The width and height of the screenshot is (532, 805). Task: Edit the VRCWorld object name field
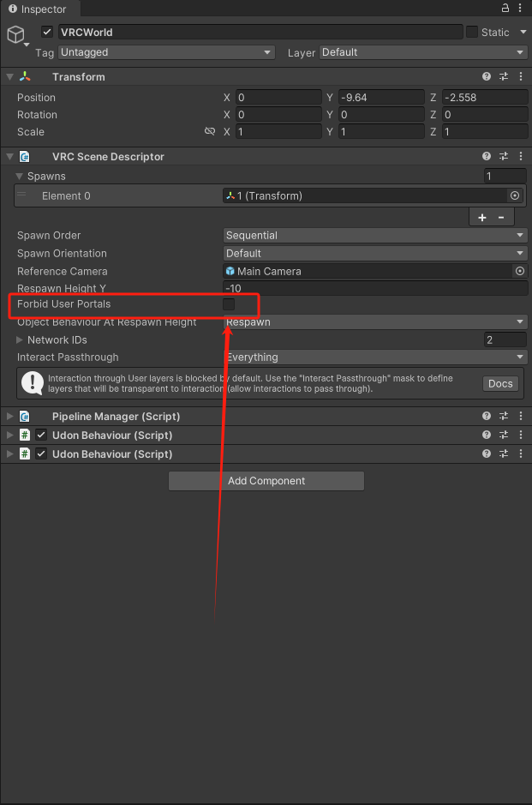point(260,32)
